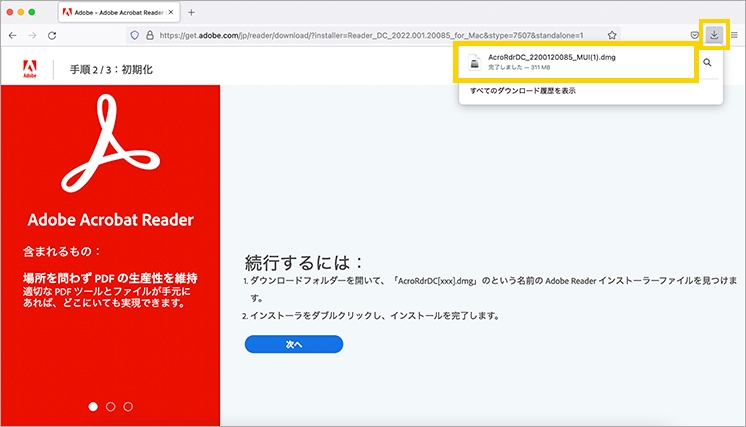Select the third carousel dot indicator
The width and height of the screenshot is (746, 427).
click(128, 407)
